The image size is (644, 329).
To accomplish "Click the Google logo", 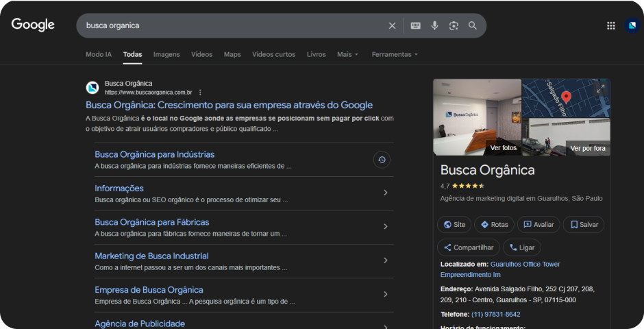I will click(33, 25).
